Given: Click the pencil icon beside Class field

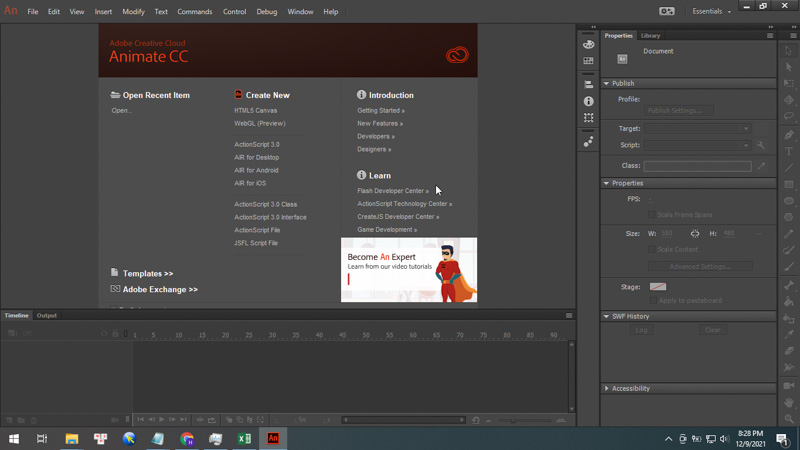Looking at the screenshot, I should point(761,166).
